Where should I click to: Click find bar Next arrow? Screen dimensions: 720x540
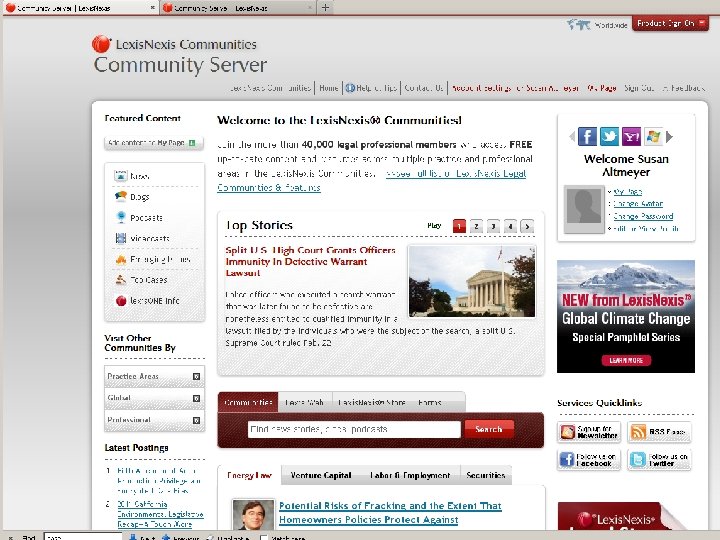tap(141, 537)
